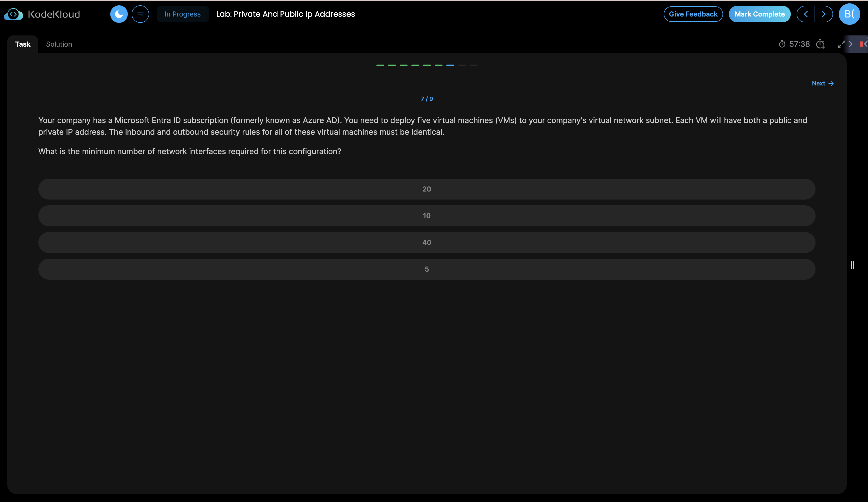868x502 pixels.
Task: Select answer option 10
Action: [426, 216]
